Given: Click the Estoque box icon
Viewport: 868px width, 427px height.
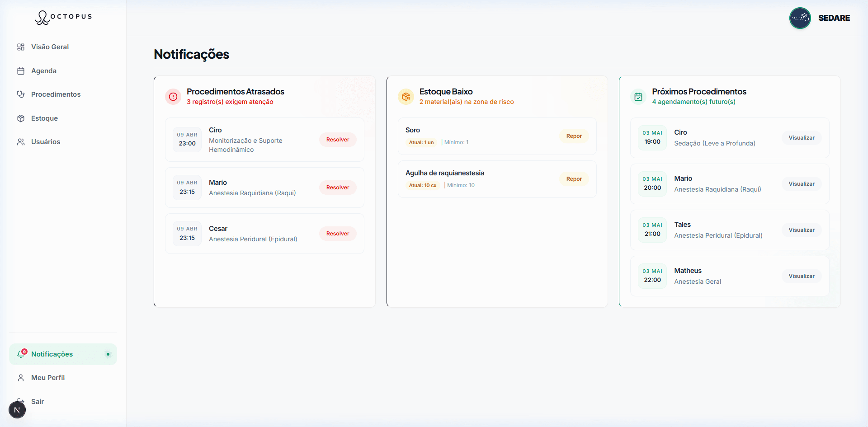Looking at the screenshot, I should point(21,118).
